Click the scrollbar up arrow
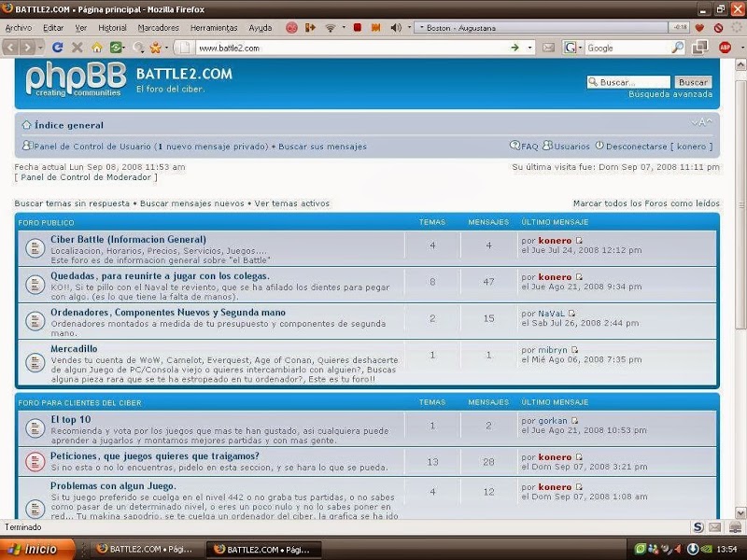Image resolution: width=747 pixels, height=560 pixels. [740, 64]
